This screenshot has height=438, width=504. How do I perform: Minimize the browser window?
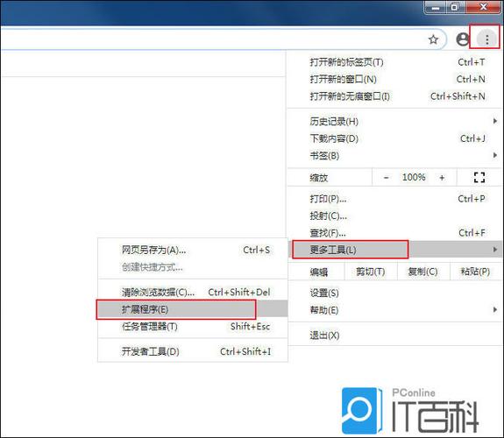[x=436, y=7]
